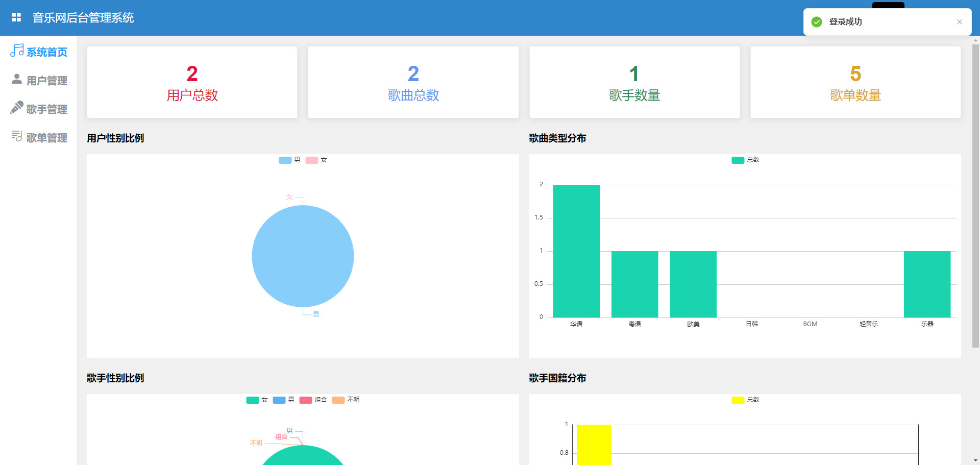This screenshot has height=465, width=980.
Task: Click the 歌曲总数 card
Action: point(413,82)
